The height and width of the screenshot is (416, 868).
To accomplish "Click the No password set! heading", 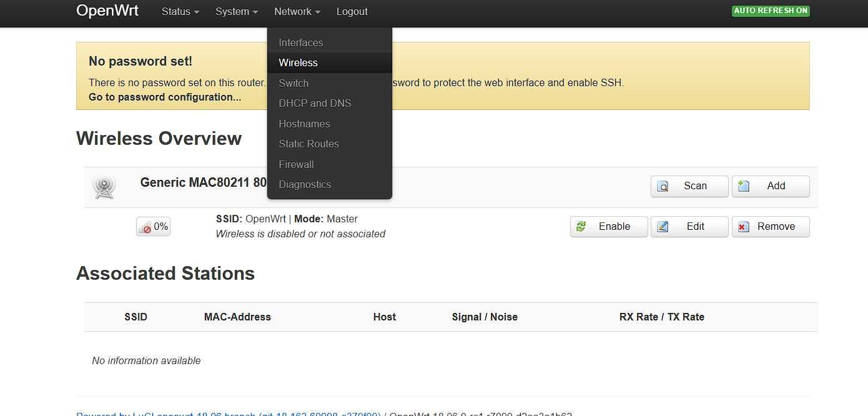I will (141, 61).
